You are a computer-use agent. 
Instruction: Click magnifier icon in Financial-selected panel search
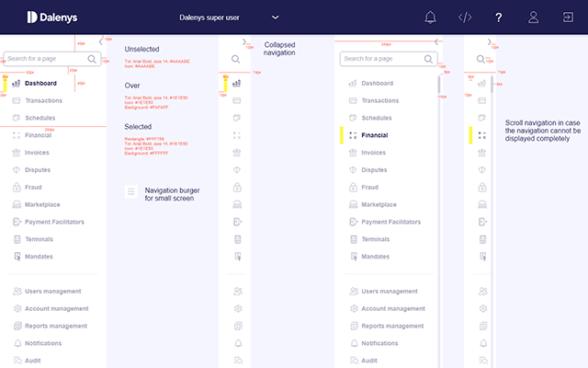click(428, 59)
